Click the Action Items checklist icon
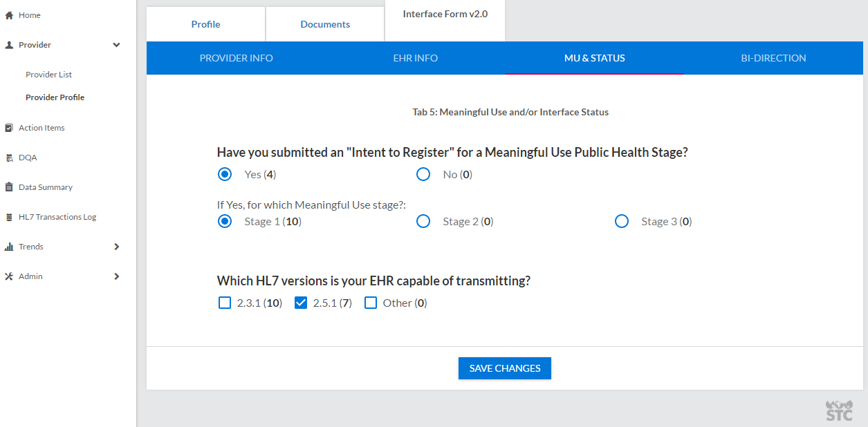This screenshot has height=427, width=868. (x=9, y=128)
